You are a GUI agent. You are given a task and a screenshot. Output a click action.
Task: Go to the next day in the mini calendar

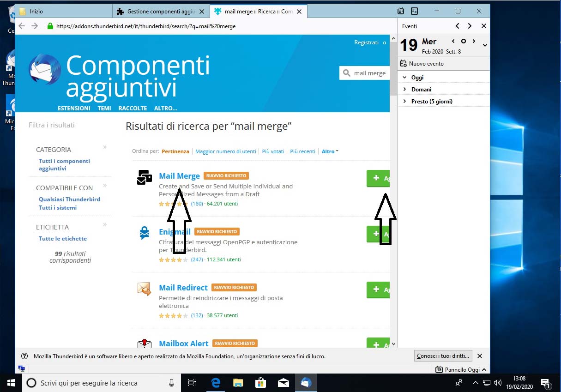coord(474,42)
